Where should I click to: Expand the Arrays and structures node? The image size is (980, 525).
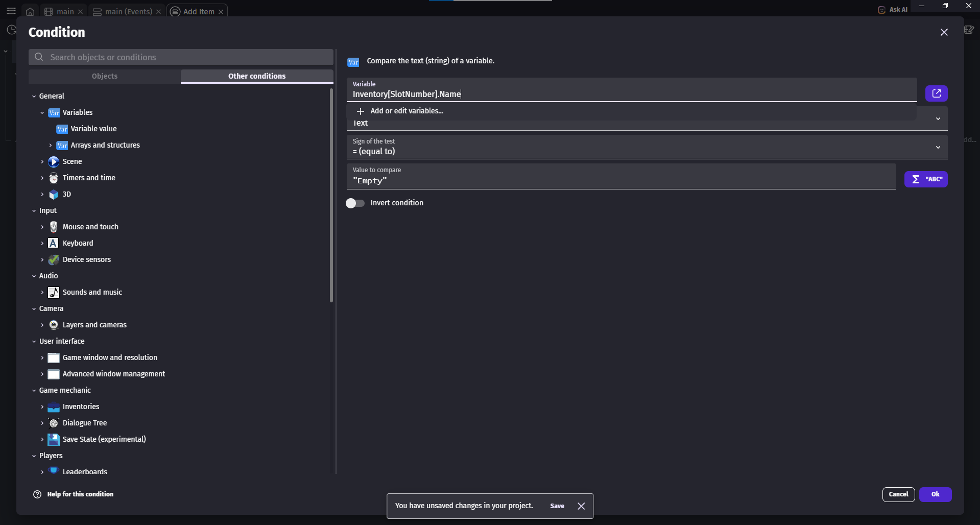click(51, 146)
